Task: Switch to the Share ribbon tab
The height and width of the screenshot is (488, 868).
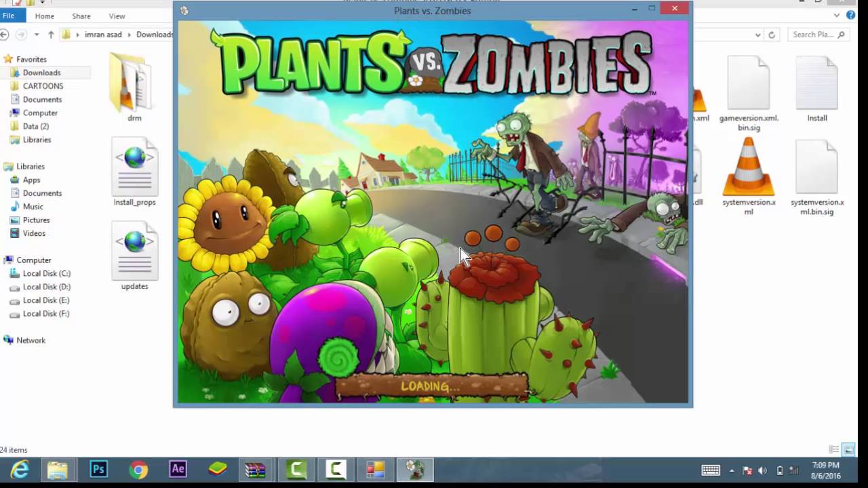Action: click(x=81, y=16)
